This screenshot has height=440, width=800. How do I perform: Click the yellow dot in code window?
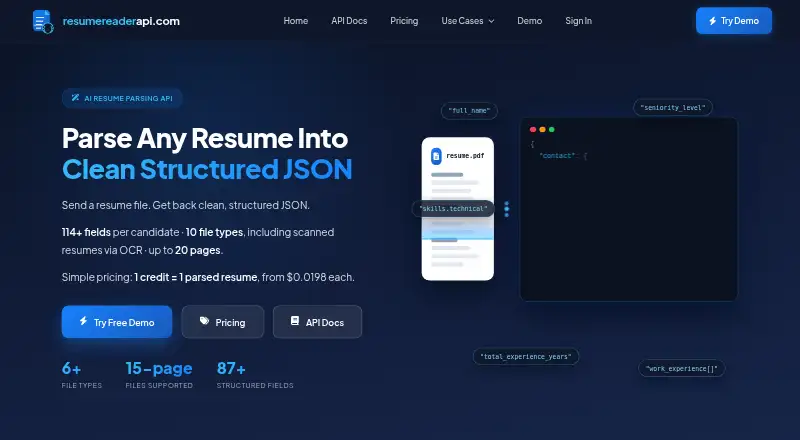(x=542, y=130)
